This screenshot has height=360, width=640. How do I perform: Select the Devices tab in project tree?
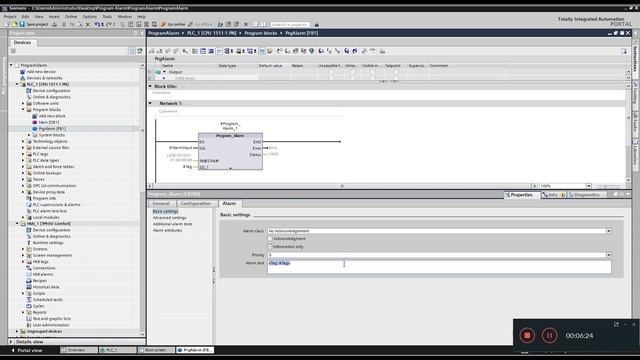(x=22, y=42)
